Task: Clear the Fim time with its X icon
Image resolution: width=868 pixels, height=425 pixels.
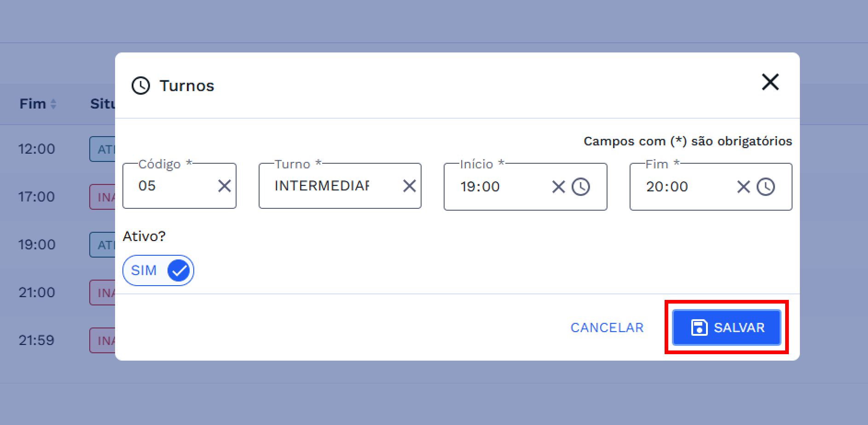Action: click(x=743, y=187)
